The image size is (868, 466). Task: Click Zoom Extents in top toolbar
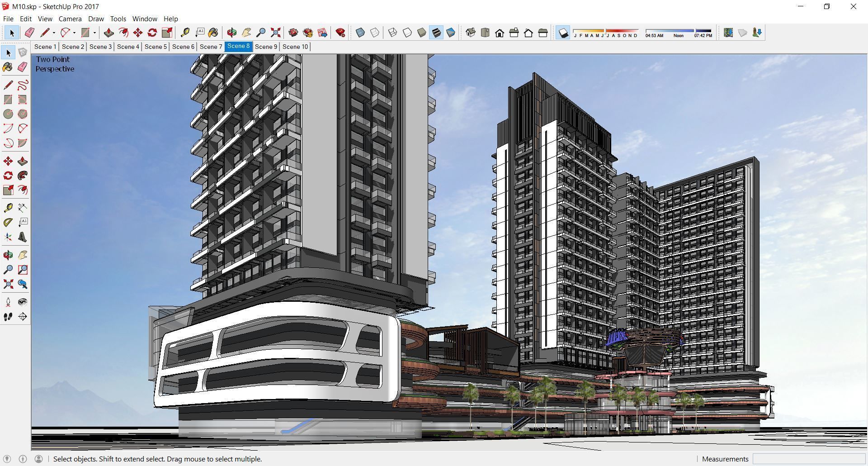275,33
